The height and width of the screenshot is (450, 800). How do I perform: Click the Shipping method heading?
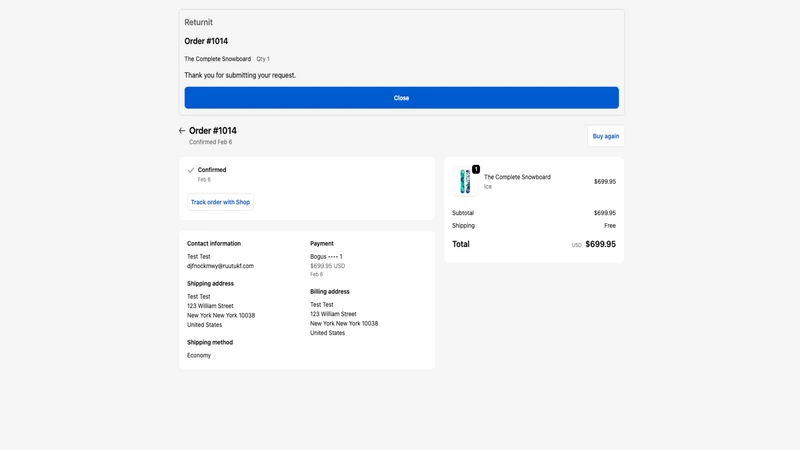[x=210, y=342]
